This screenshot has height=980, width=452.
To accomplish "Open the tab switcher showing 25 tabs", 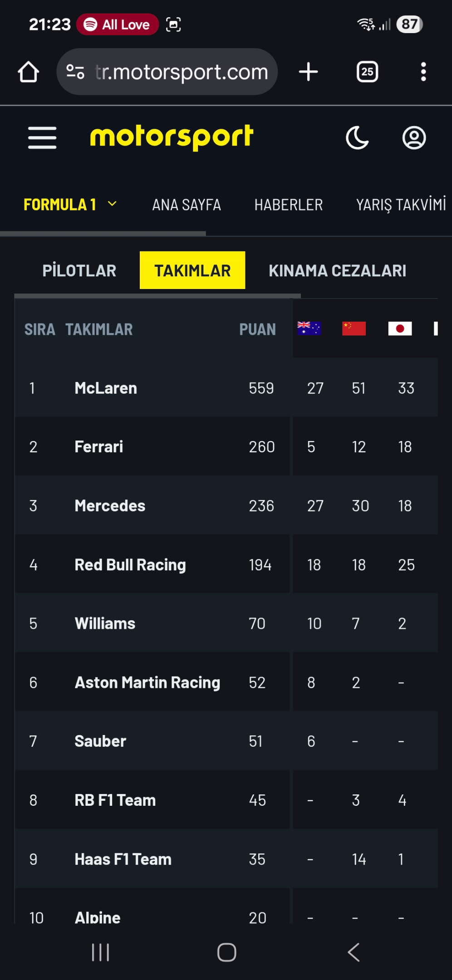I will click(x=367, y=72).
